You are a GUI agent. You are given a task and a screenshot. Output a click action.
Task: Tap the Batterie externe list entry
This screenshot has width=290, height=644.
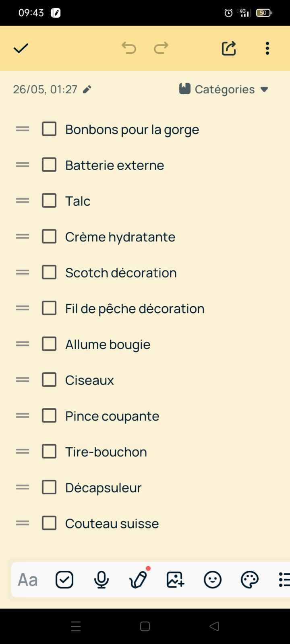coord(114,165)
